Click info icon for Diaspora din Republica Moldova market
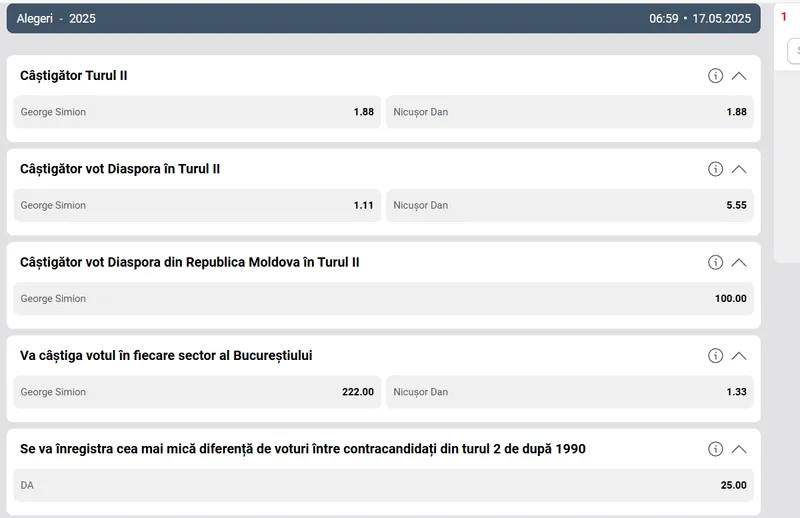The width and height of the screenshot is (800, 518). (715, 262)
